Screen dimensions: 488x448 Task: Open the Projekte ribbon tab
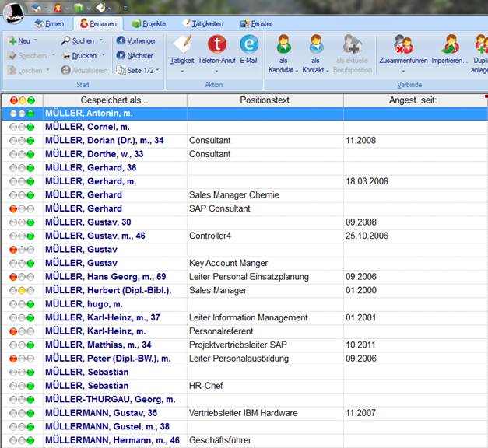tap(148, 23)
